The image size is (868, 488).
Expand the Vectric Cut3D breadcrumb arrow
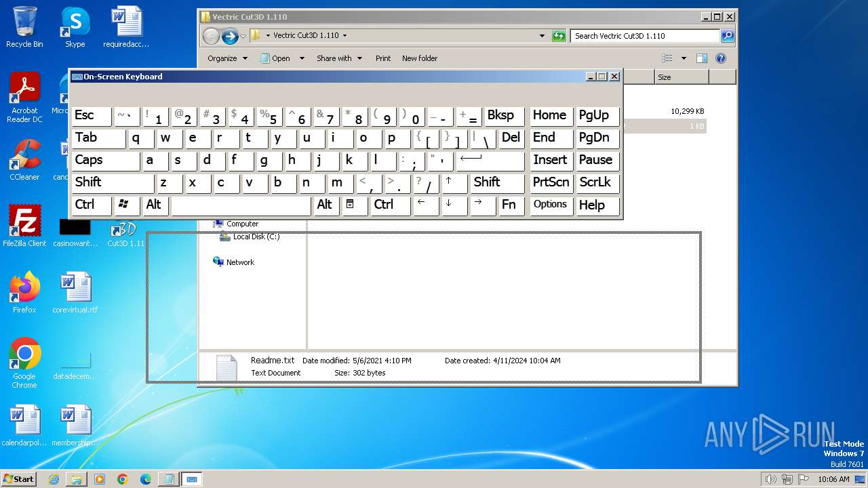click(x=344, y=36)
